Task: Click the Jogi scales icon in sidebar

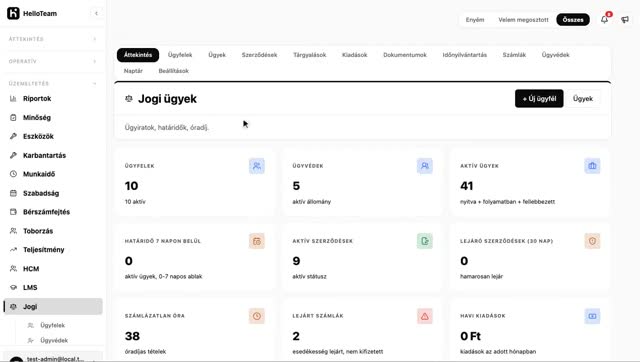Action: click(13, 306)
